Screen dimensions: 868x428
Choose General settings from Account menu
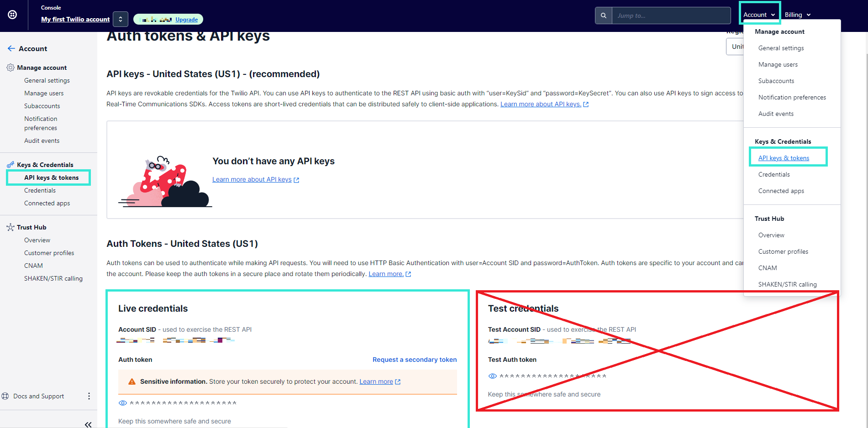(x=781, y=48)
